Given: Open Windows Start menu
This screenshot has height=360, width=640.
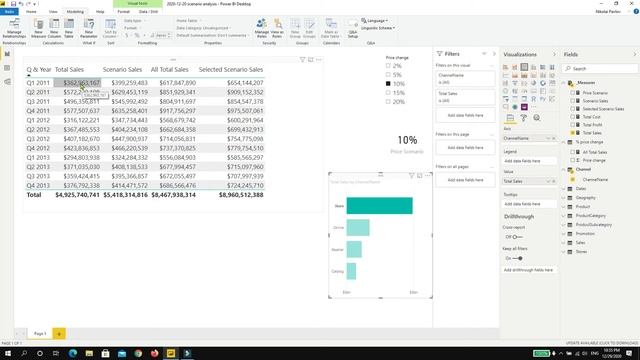Looking at the screenshot, I should click(7, 353).
